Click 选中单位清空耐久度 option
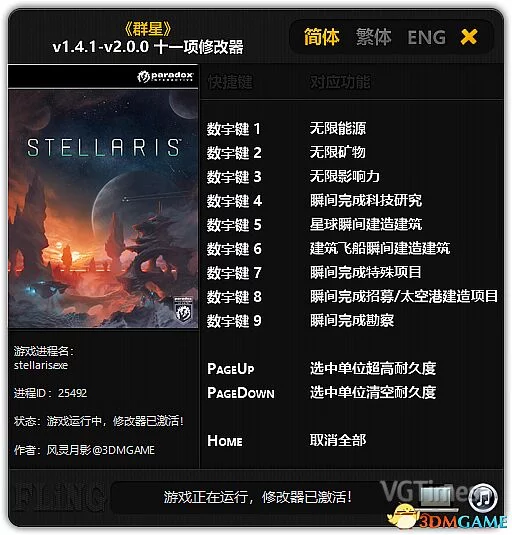Screen dimensions: 512x535 tap(373, 392)
